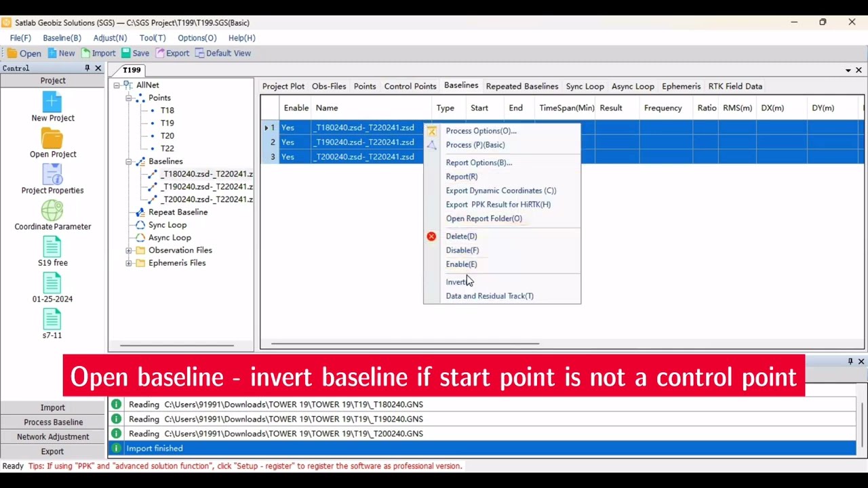The height and width of the screenshot is (488, 868).
Task: Close the Control panel
Action: click(98, 68)
